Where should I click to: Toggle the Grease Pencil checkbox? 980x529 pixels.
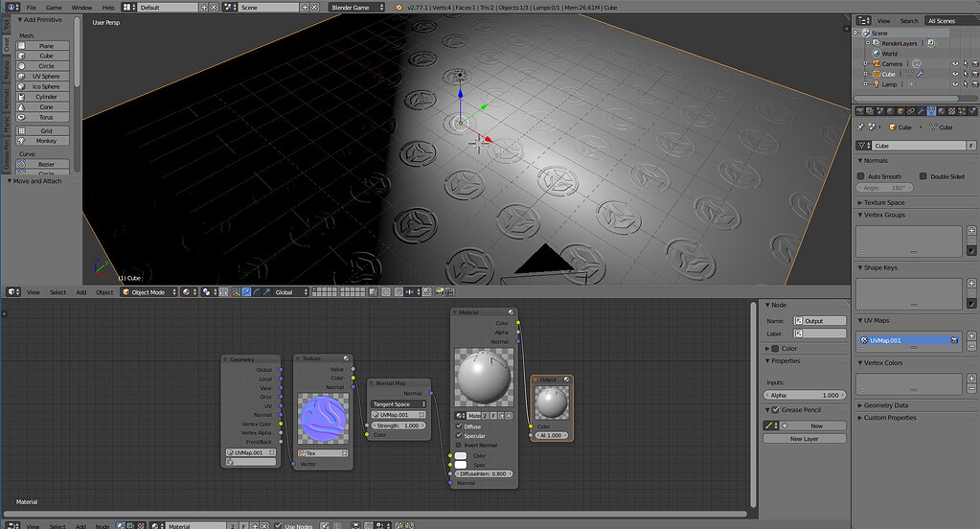coord(776,410)
